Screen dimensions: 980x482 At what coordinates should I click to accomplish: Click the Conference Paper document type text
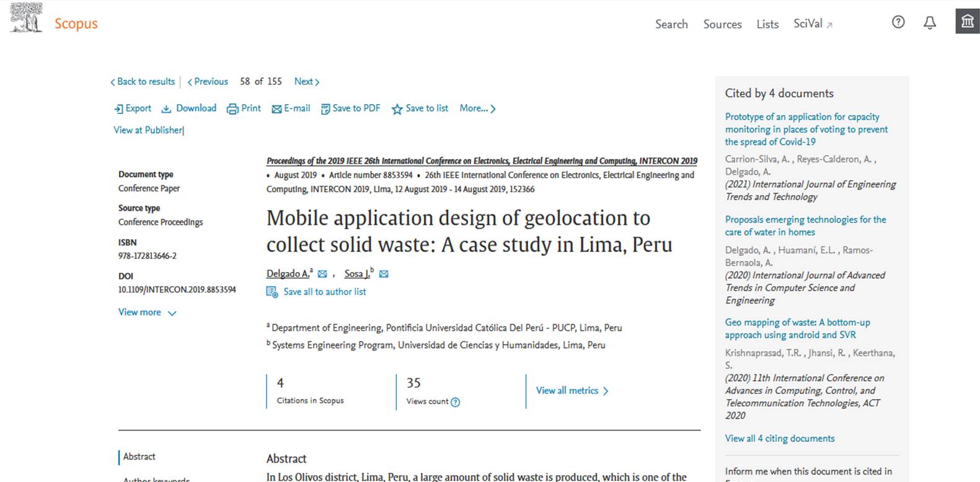[x=149, y=188]
